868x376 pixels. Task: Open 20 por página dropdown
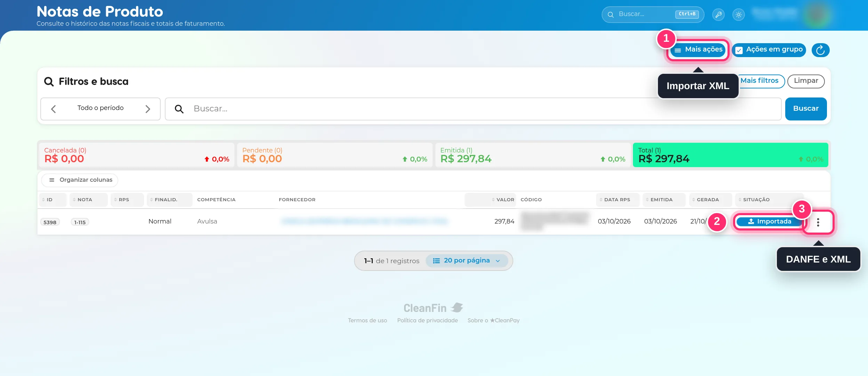coord(467,261)
